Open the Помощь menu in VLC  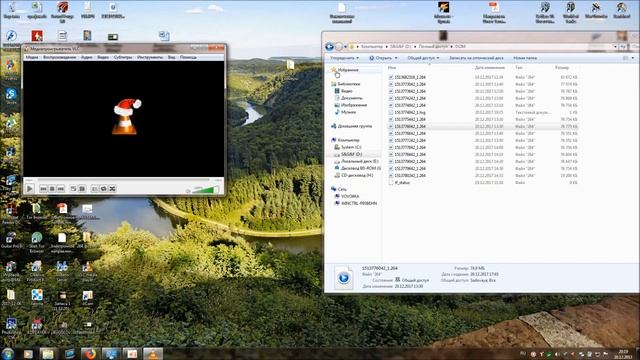click(188, 57)
